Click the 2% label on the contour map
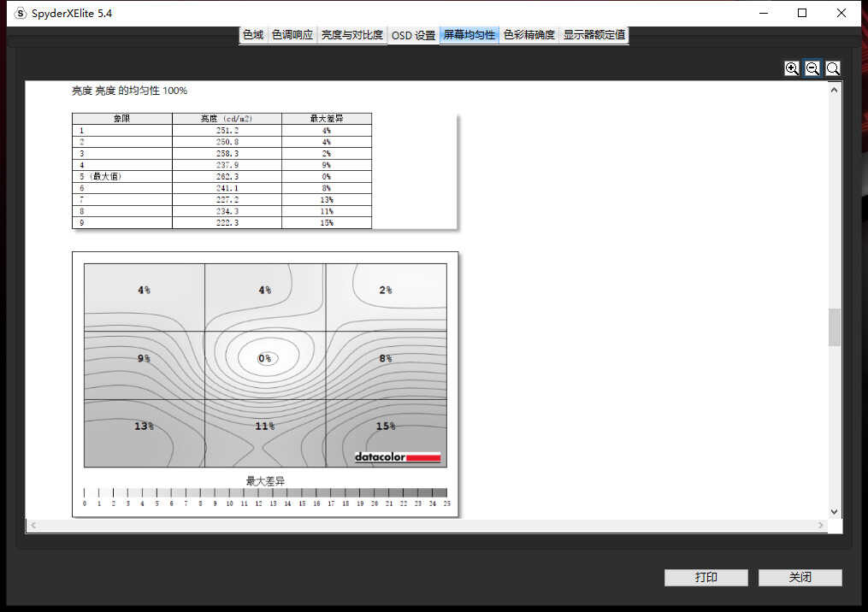Screen dimensions: 868x612 coord(386,290)
